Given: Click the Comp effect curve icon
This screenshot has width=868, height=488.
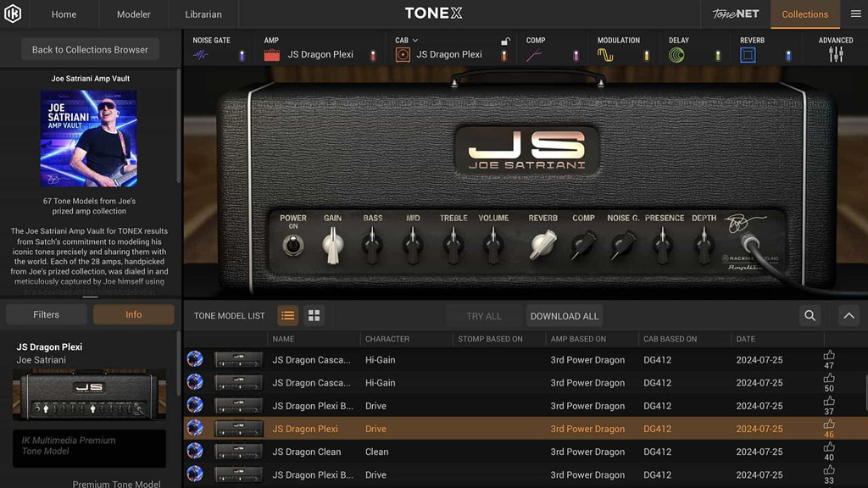Looking at the screenshot, I should (x=534, y=55).
